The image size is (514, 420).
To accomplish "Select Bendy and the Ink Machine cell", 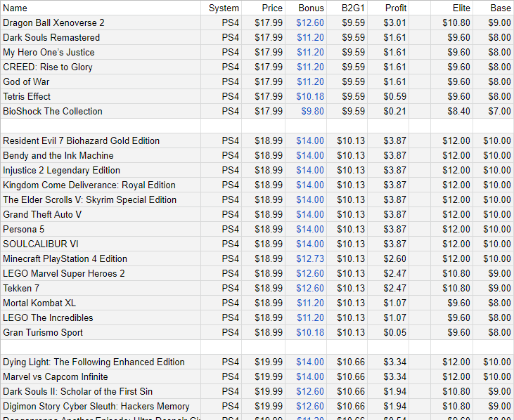I will [101, 155].
